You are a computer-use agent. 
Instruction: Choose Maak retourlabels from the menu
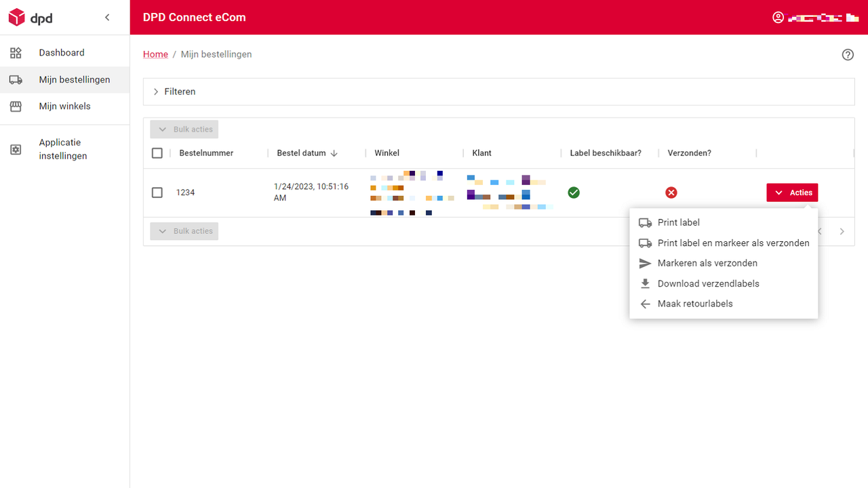click(694, 304)
